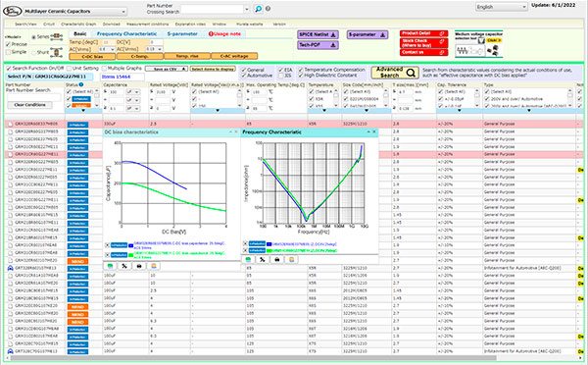Click the Clear Conditions button

[x=29, y=105]
